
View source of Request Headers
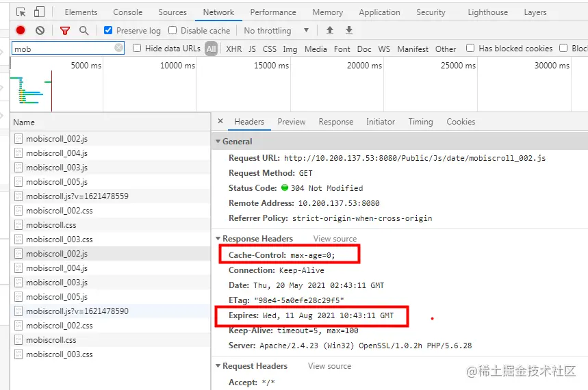coord(330,366)
